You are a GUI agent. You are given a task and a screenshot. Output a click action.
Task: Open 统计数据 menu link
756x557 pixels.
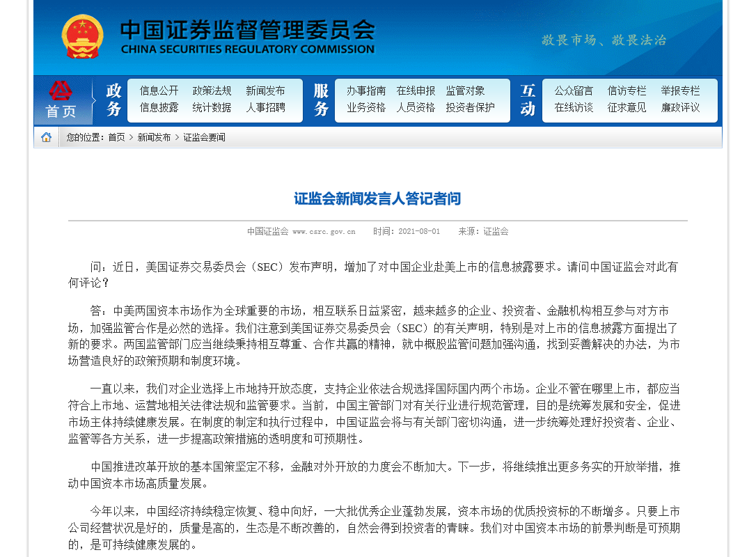click(x=212, y=107)
